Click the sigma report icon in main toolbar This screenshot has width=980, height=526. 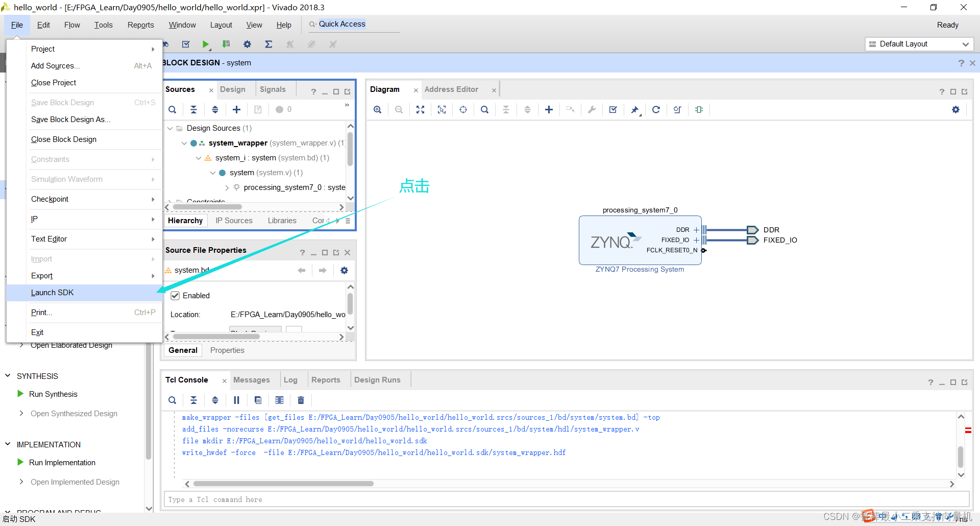pyautogui.click(x=268, y=44)
